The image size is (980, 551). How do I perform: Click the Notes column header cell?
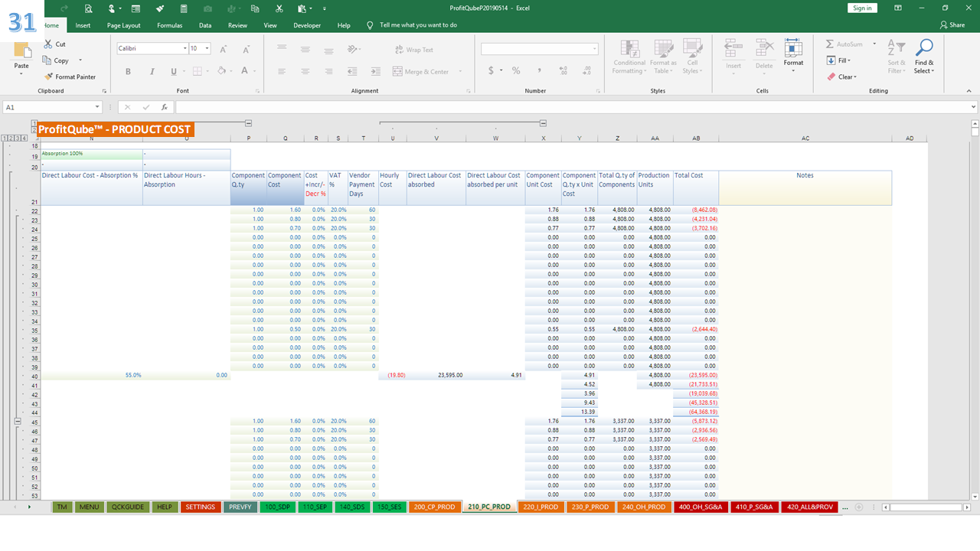[x=805, y=188]
